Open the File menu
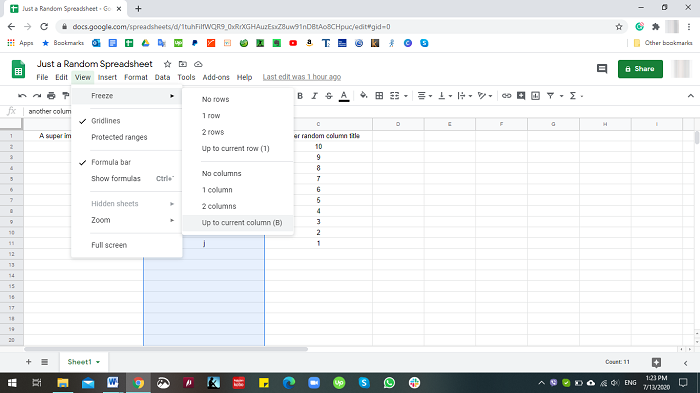This screenshot has width=700, height=393. pos(42,77)
